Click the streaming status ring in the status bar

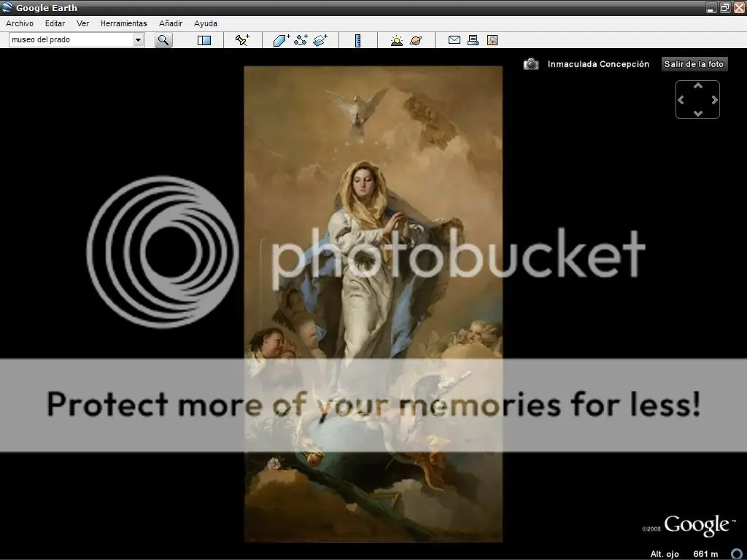pos(738,554)
